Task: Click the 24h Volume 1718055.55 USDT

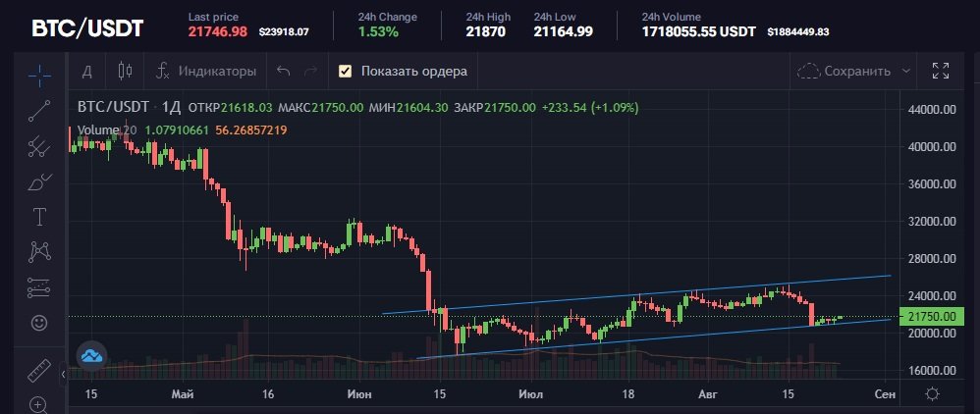Action: tap(699, 31)
